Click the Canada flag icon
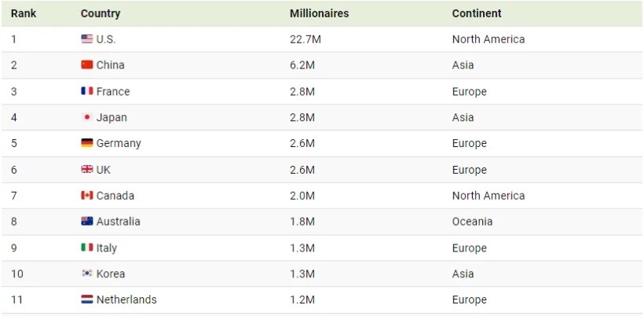644x316 pixels. [87, 195]
